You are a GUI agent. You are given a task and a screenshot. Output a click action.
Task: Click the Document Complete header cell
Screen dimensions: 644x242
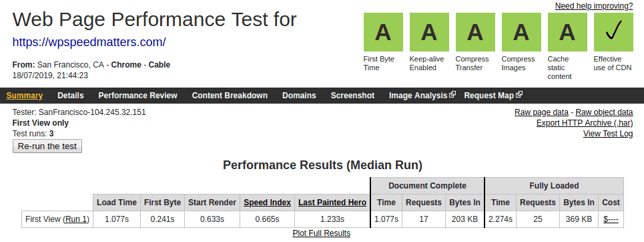427,186
